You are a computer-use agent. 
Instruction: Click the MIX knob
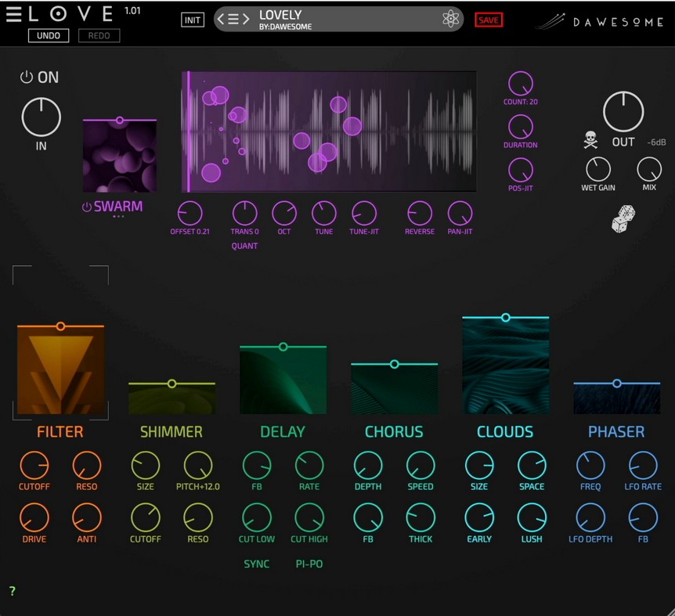(x=649, y=170)
